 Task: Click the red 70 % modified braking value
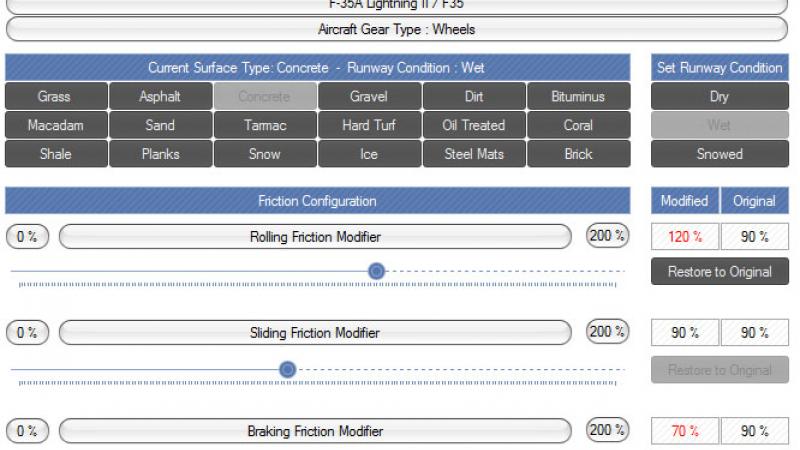tap(685, 431)
